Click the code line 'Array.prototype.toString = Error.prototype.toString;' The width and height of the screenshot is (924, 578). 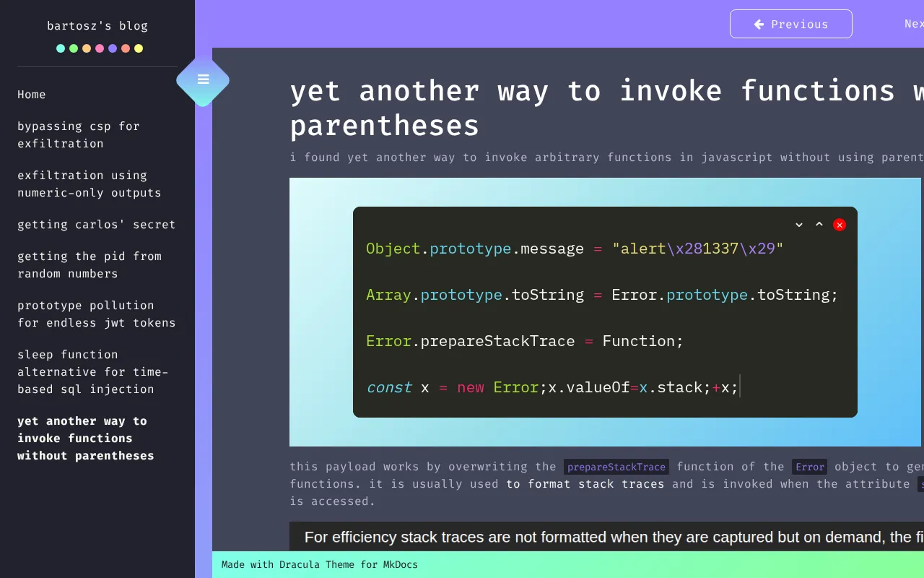(602, 295)
